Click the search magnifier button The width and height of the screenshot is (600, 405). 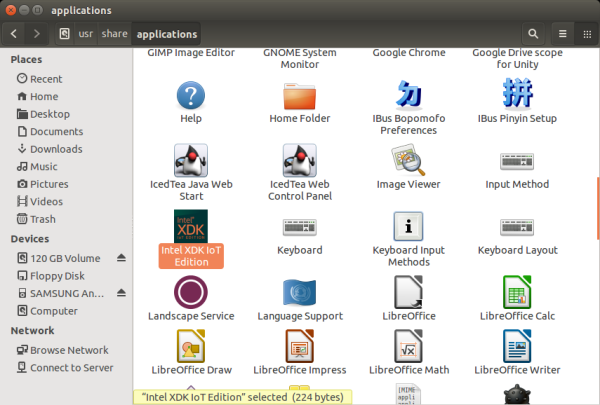coord(533,34)
